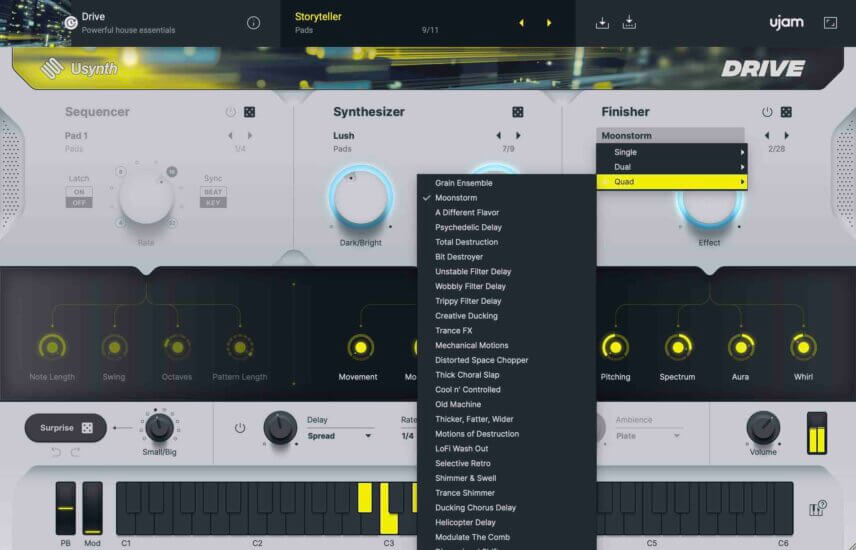Click the Dark/Bright knob

click(361, 198)
